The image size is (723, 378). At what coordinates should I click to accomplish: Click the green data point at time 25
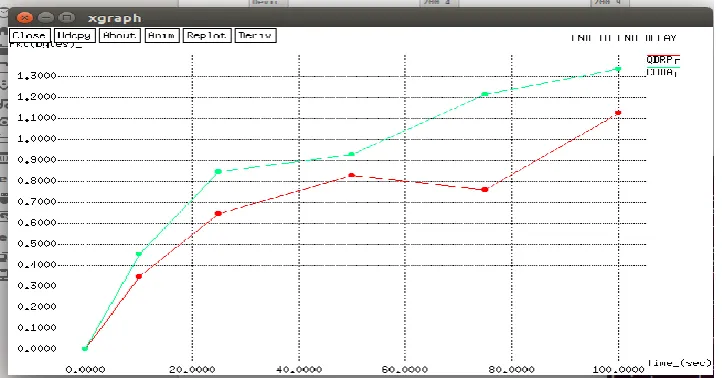[218, 171]
